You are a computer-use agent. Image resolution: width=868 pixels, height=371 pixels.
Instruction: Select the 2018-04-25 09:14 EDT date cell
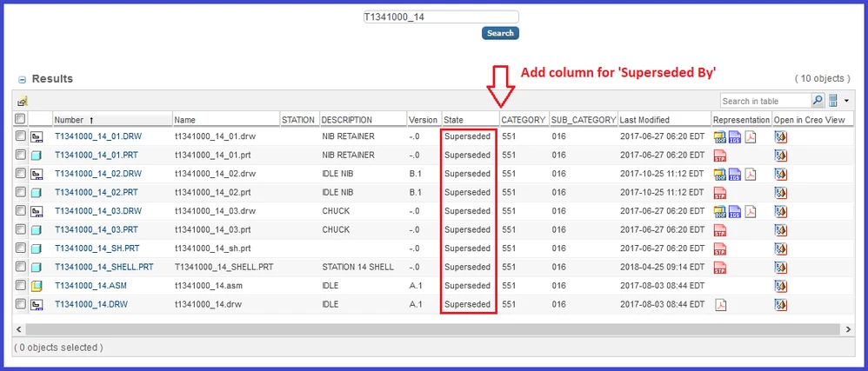pos(663,267)
